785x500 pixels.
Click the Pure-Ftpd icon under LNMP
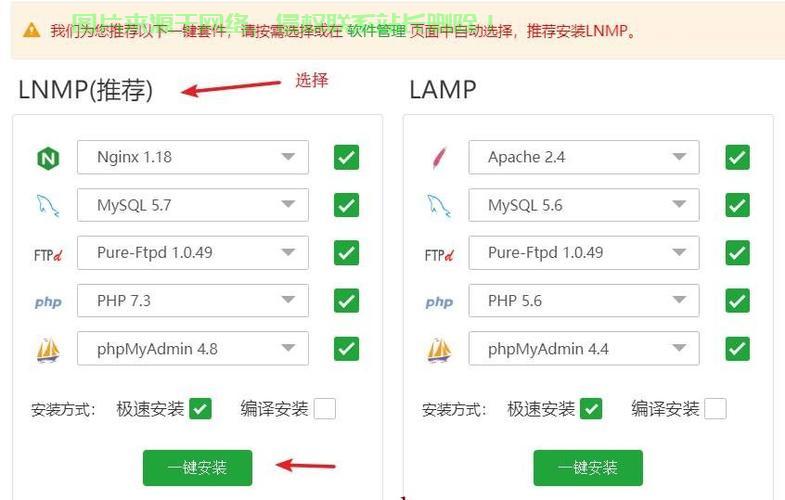[x=48, y=255]
